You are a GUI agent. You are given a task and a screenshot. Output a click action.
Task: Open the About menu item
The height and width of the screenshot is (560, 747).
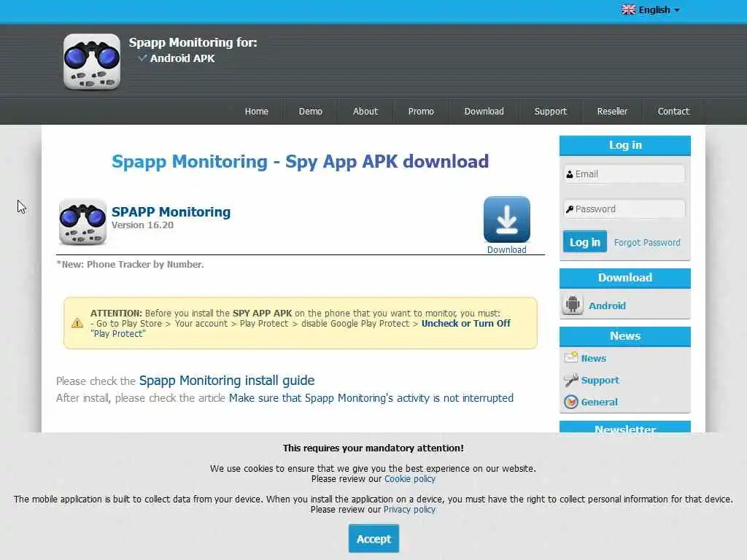pos(365,111)
